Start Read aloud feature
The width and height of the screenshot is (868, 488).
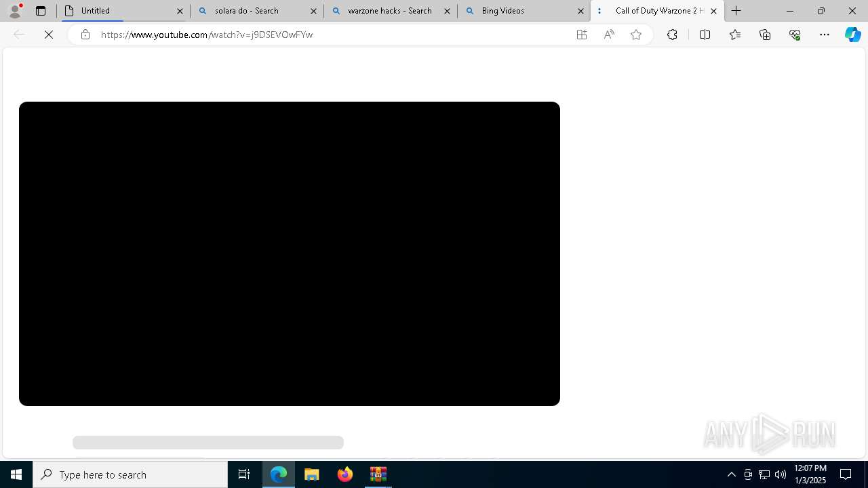(609, 35)
